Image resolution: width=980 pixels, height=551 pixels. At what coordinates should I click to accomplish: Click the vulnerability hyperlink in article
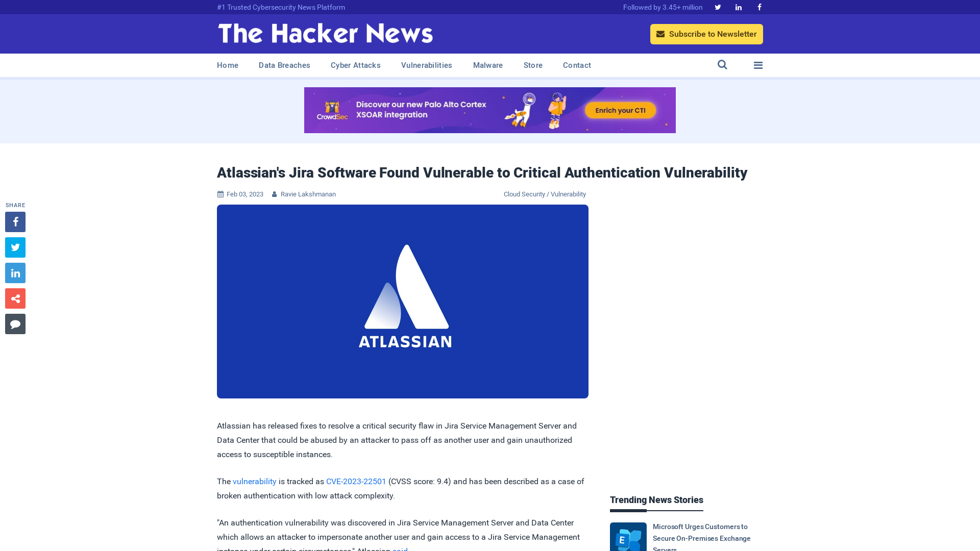point(254,481)
